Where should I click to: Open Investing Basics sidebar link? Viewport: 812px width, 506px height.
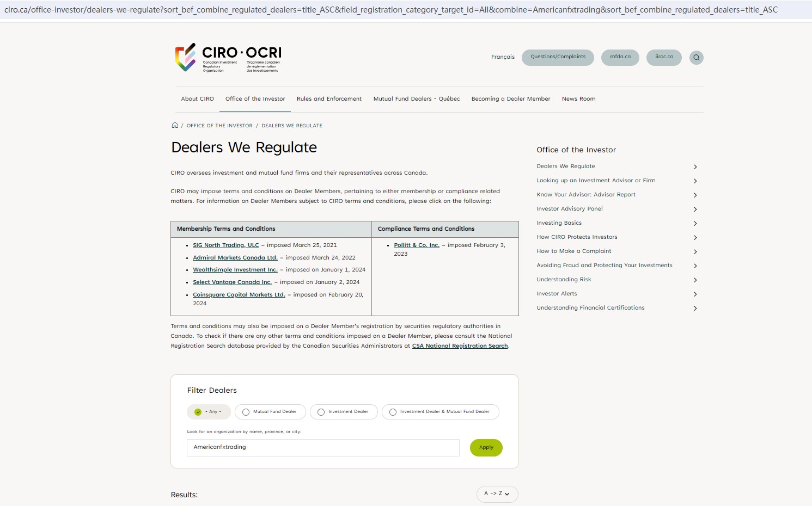(x=559, y=223)
